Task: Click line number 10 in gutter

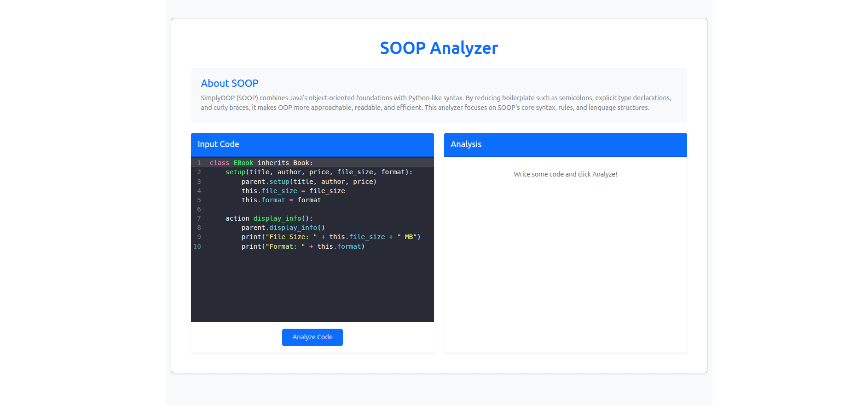Action: point(197,246)
